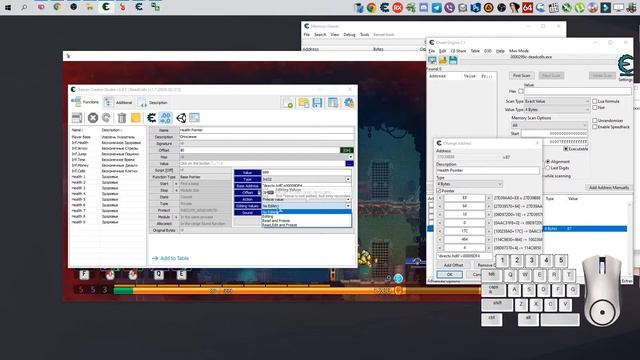The image size is (640, 360).
Task: Open the Debug menu in Memory Viewer
Action: click(349, 35)
